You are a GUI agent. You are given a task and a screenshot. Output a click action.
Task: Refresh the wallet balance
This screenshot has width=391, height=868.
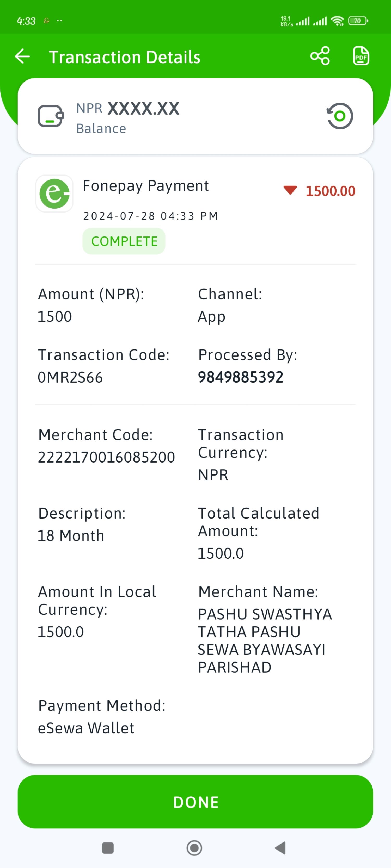click(x=340, y=116)
